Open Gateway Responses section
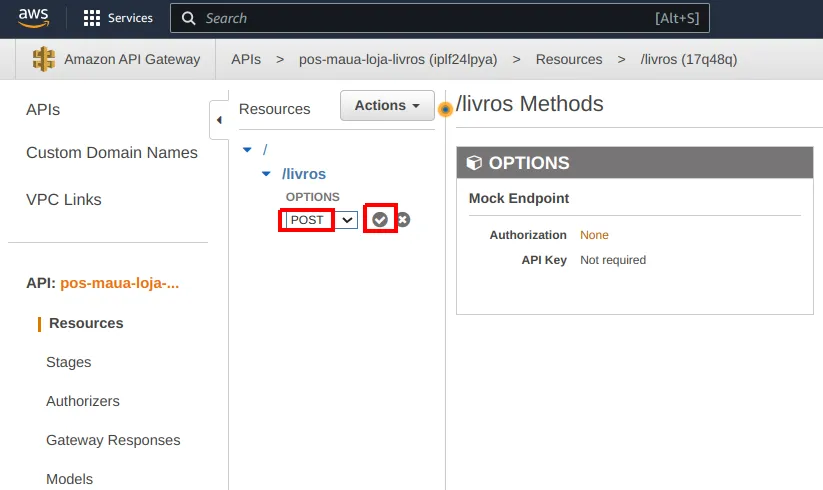 [x=113, y=440]
